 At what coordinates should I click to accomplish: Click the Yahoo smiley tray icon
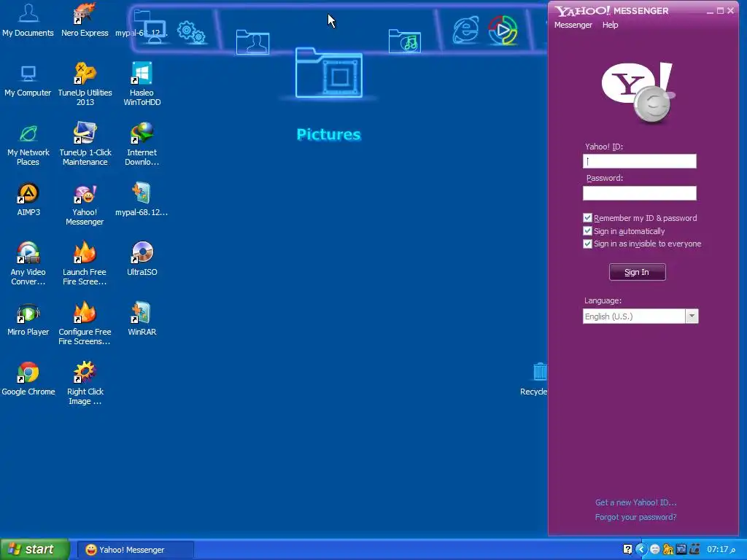click(x=654, y=550)
